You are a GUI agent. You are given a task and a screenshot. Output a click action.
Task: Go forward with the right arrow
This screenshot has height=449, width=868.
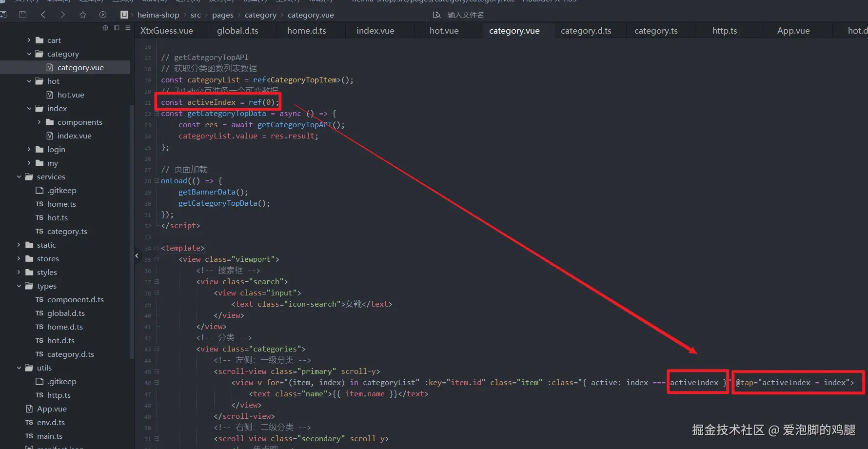coord(62,15)
